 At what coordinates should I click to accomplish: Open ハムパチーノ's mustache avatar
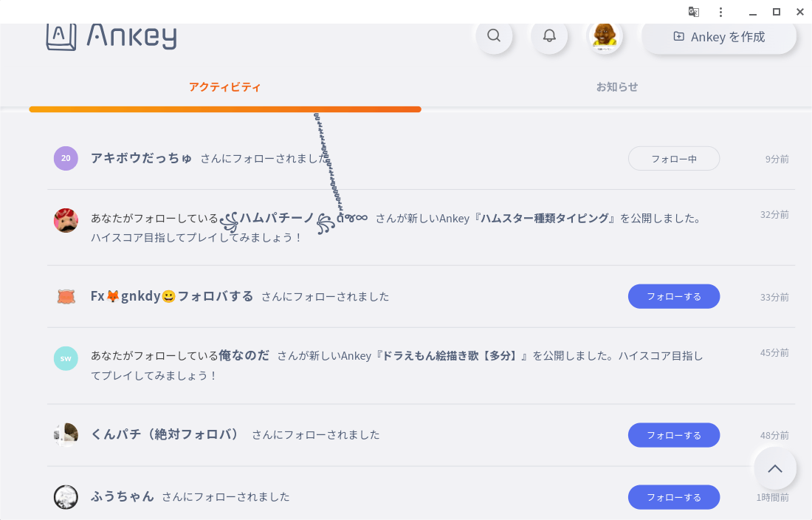(66, 220)
